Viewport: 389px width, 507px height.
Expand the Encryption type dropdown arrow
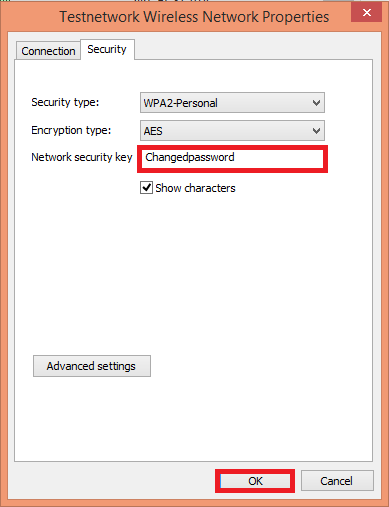(316, 131)
